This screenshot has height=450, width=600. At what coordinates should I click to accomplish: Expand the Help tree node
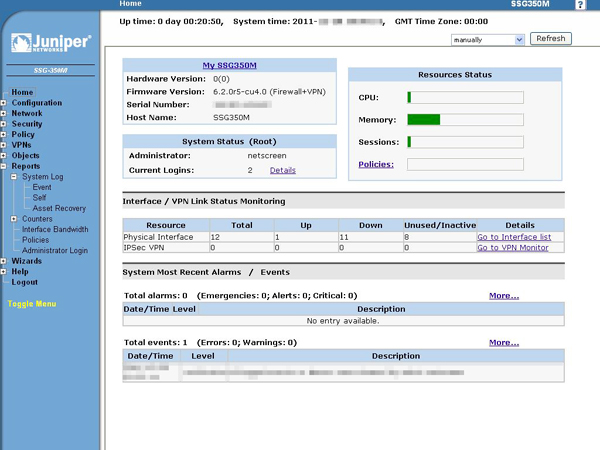[3, 272]
